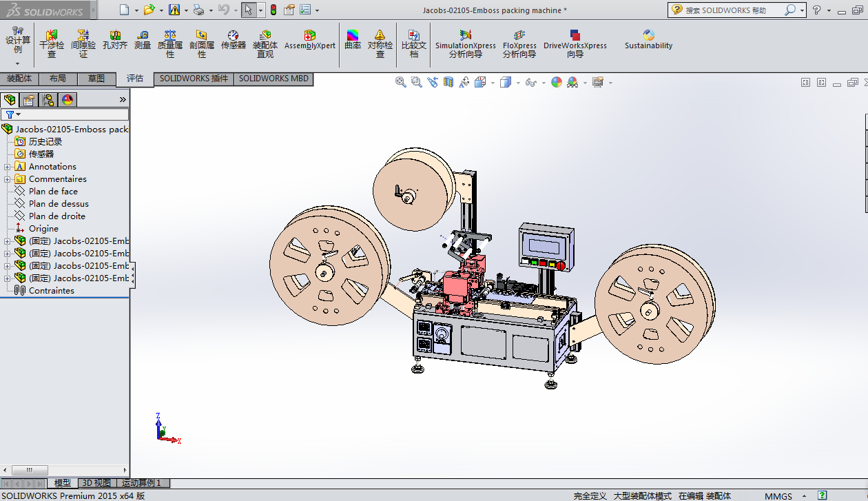Screen dimensions: 868x501
Task: Start the AssemblyXpert tool
Action: (x=310, y=39)
